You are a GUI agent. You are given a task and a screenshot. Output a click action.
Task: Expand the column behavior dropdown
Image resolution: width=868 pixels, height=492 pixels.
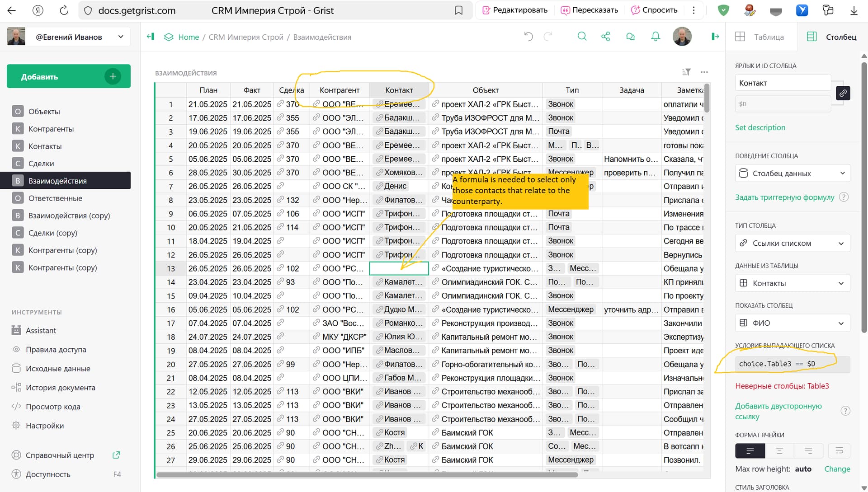click(792, 173)
